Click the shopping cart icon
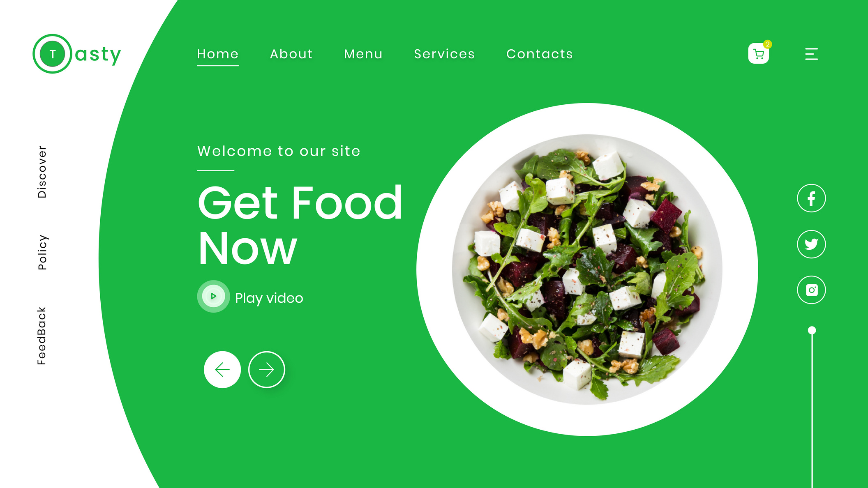868x488 pixels. pyautogui.click(x=758, y=54)
